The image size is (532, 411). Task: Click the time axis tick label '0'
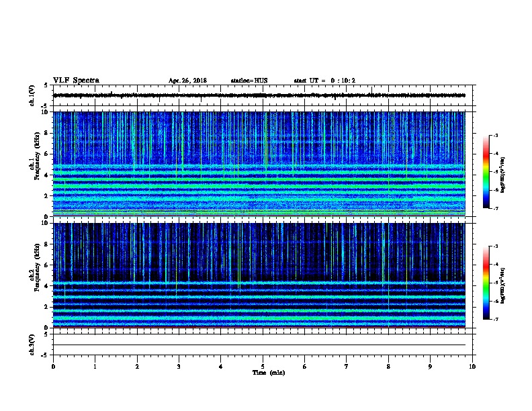[53, 367]
